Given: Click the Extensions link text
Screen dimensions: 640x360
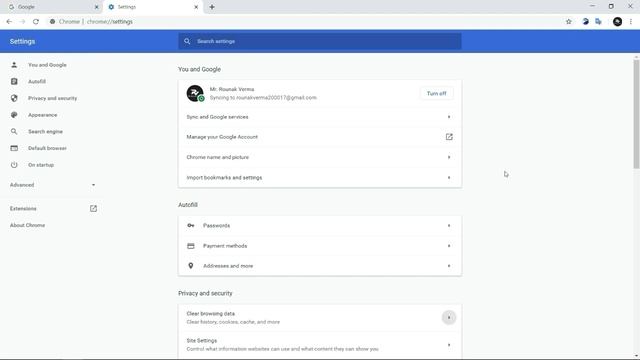Looking at the screenshot, I should 23,209.
